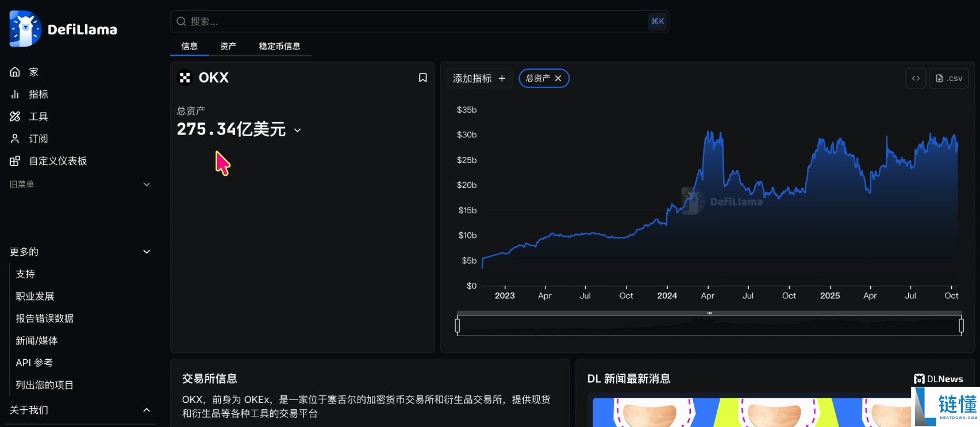This screenshot has width=980, height=427.
Task: Click the left range slider handle
Action: (458, 326)
